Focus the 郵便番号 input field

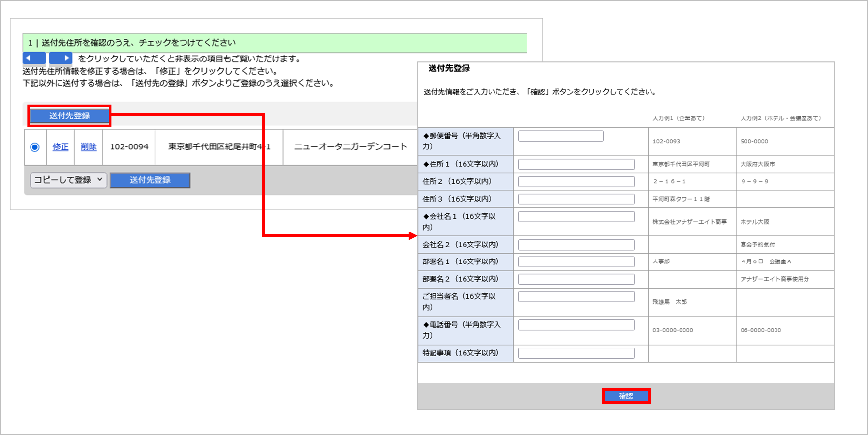(560, 136)
